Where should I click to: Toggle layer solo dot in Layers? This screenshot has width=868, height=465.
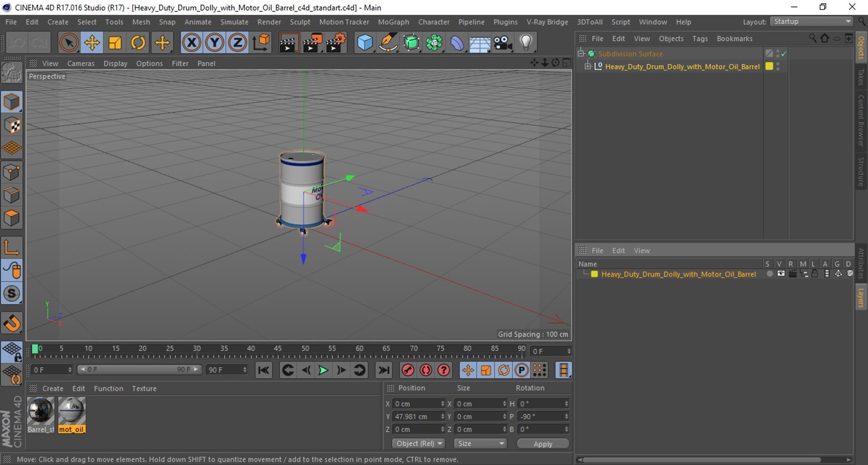coord(769,274)
